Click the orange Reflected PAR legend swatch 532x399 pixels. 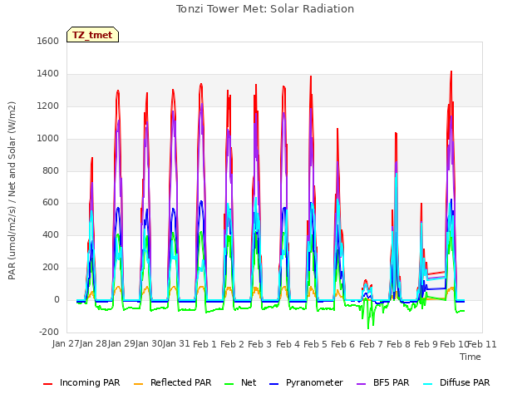(139, 384)
